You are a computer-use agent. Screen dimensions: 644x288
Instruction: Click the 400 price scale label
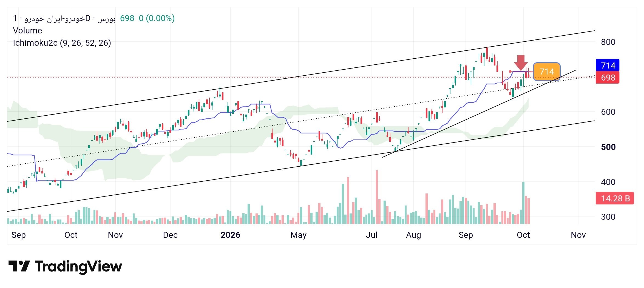pos(608,182)
